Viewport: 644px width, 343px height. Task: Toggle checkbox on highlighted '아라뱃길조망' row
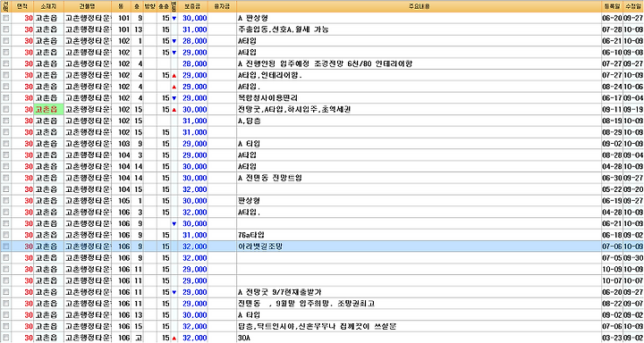5,247
